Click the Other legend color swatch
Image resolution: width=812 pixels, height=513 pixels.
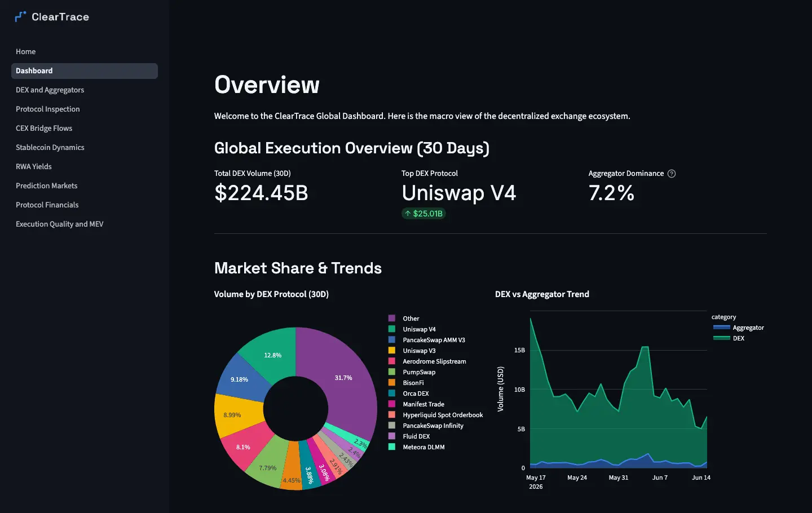click(x=392, y=319)
